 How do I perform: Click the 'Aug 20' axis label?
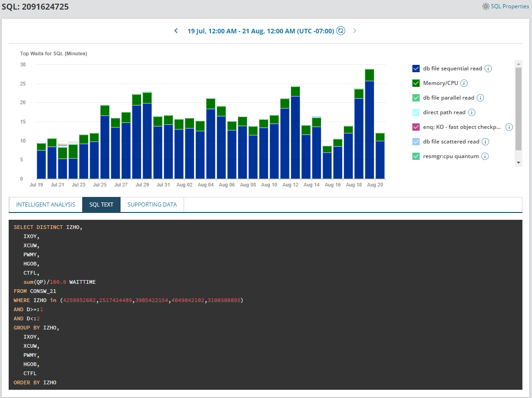coord(375,185)
